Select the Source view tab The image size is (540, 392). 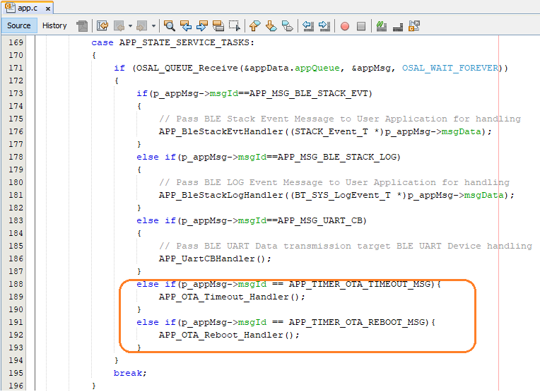click(19, 25)
